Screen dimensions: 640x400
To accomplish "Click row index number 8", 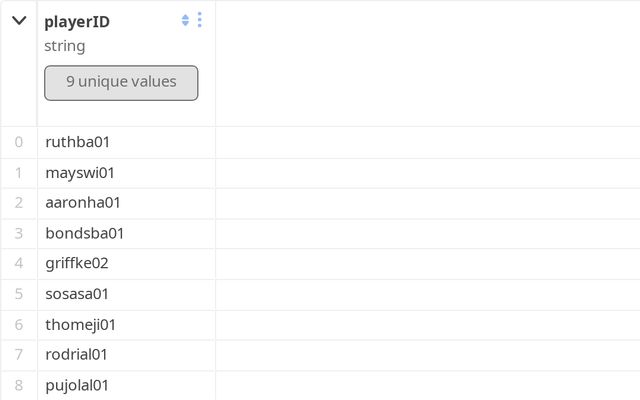I will point(19,385).
